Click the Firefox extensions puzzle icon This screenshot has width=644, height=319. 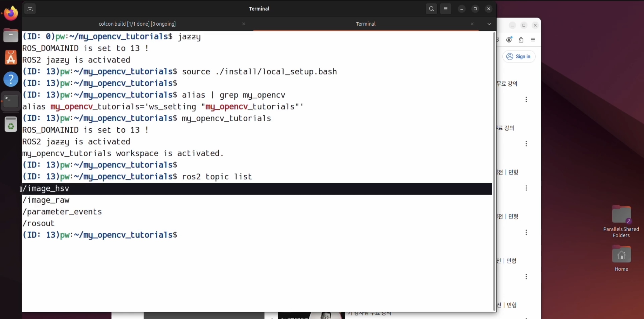pos(521,40)
